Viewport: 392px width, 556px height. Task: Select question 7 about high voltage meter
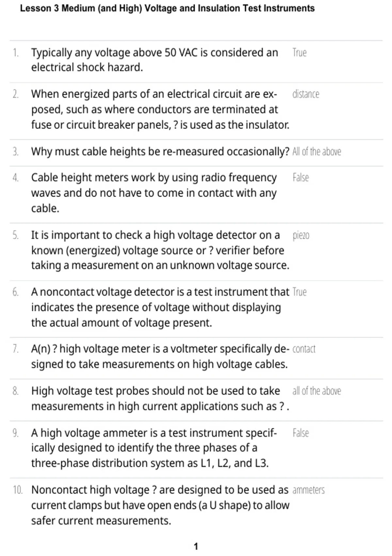(160, 357)
